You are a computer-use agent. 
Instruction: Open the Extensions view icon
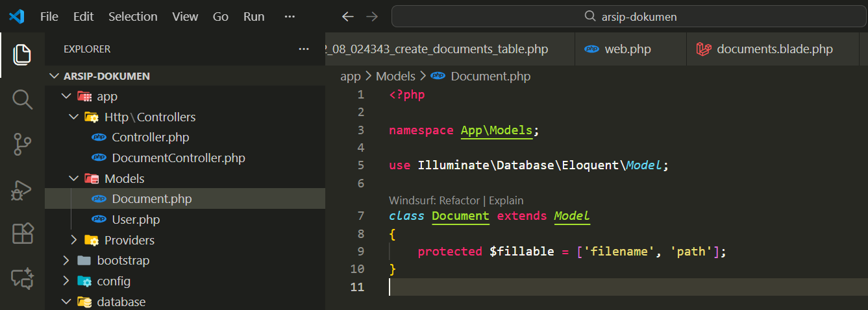[x=22, y=233]
